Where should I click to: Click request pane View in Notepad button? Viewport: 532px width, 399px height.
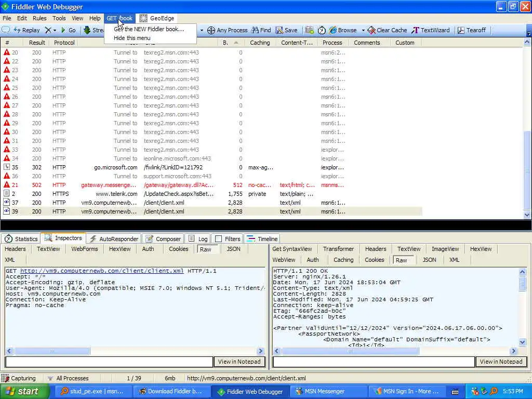[239, 362]
